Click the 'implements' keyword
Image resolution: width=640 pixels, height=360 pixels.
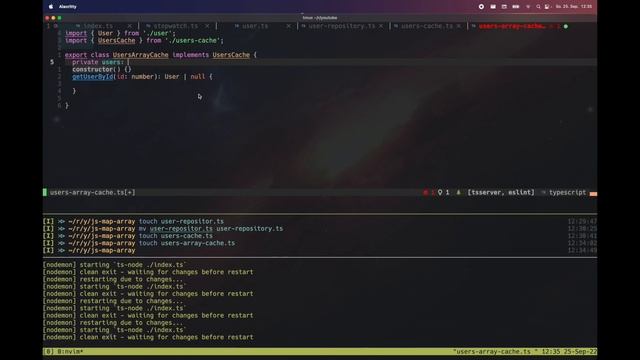(x=190, y=55)
